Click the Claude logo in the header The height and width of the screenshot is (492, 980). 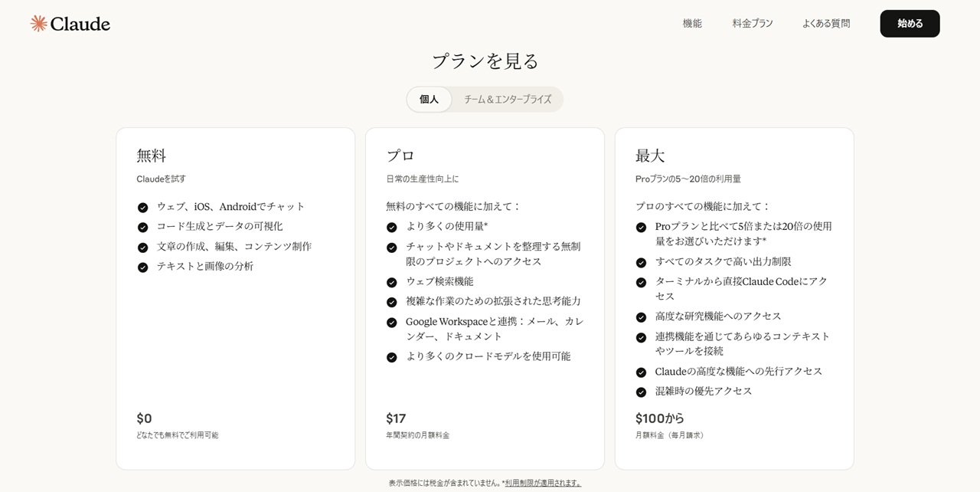(70, 24)
